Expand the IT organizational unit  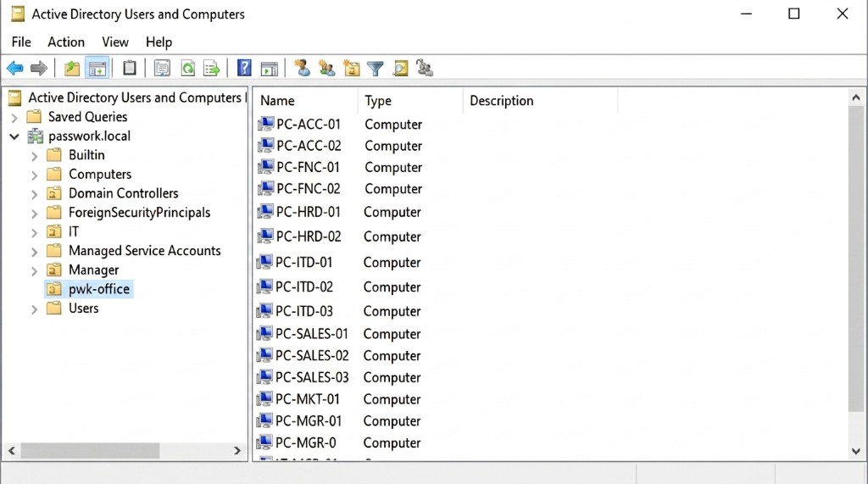click(x=34, y=232)
